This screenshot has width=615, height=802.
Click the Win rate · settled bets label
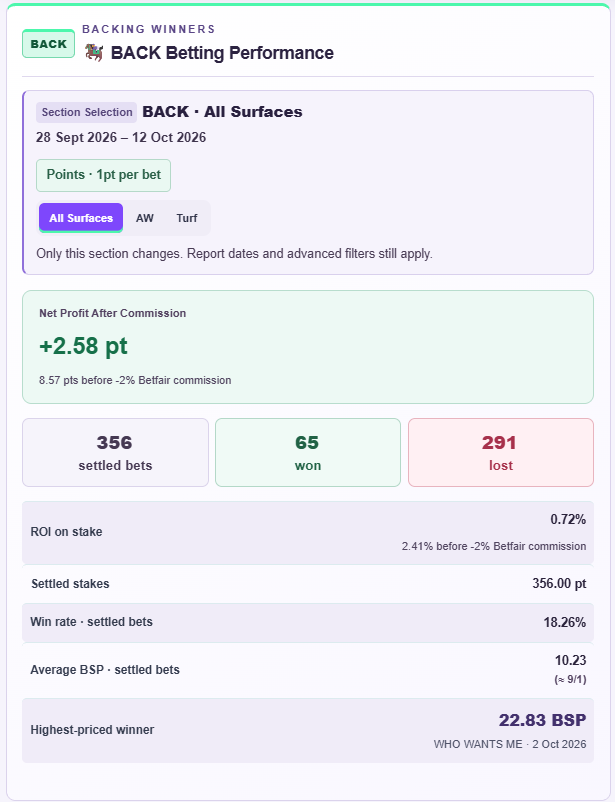[92, 622]
